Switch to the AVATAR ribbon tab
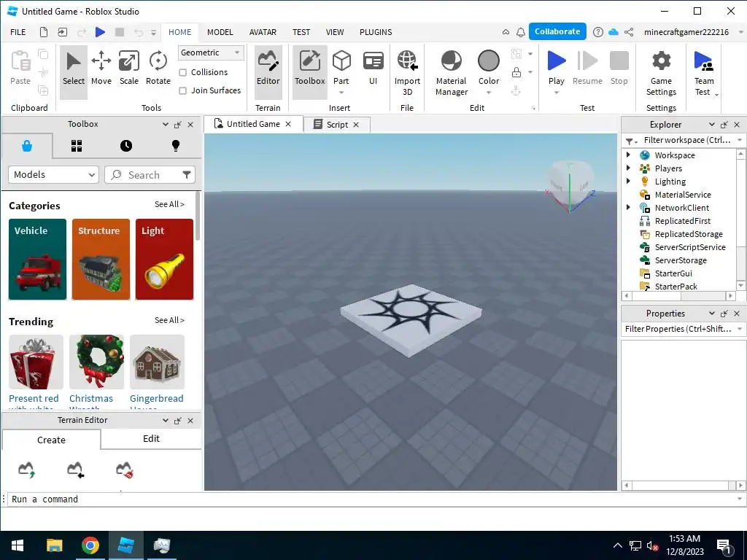747x560 pixels. 263,32
